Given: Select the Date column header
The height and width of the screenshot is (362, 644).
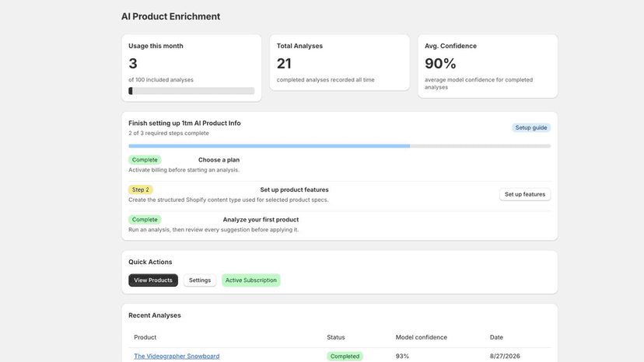Looking at the screenshot, I should pyautogui.click(x=496, y=337).
